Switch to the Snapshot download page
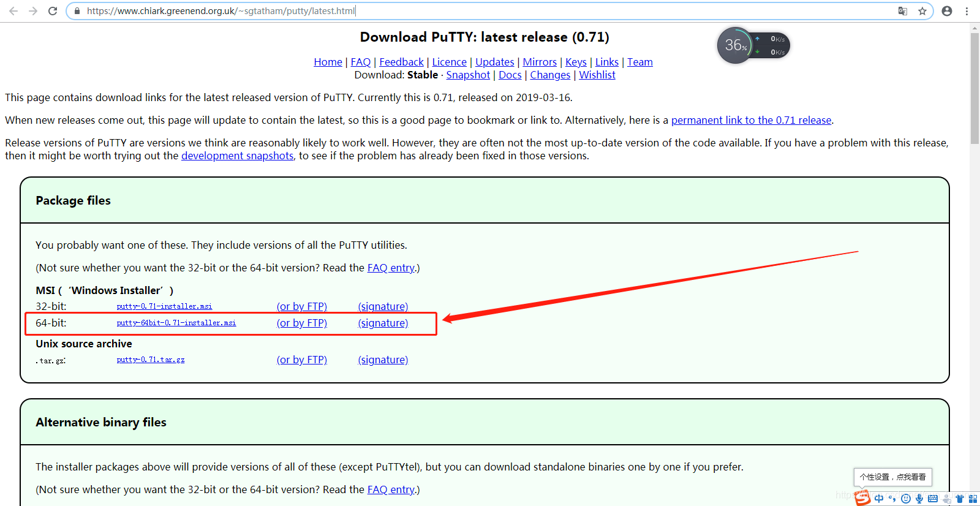The width and height of the screenshot is (980, 506). pyautogui.click(x=468, y=75)
